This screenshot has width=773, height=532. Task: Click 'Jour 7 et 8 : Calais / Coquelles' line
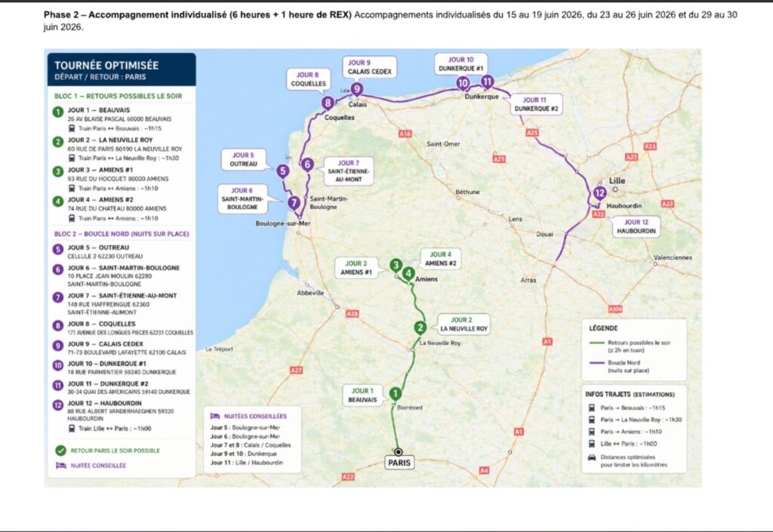pyautogui.click(x=251, y=444)
